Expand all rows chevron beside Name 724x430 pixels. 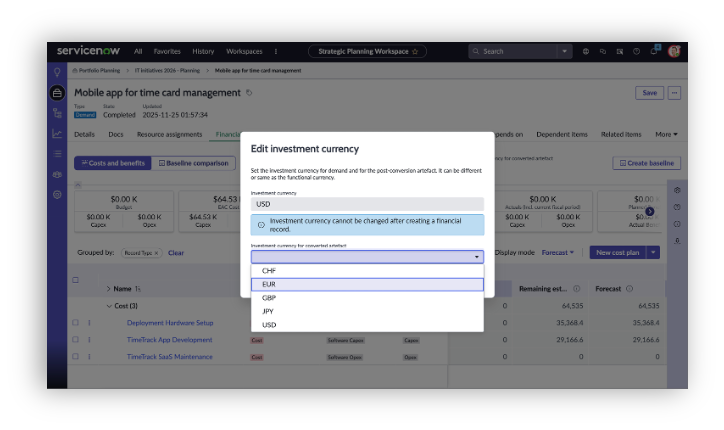coord(109,289)
